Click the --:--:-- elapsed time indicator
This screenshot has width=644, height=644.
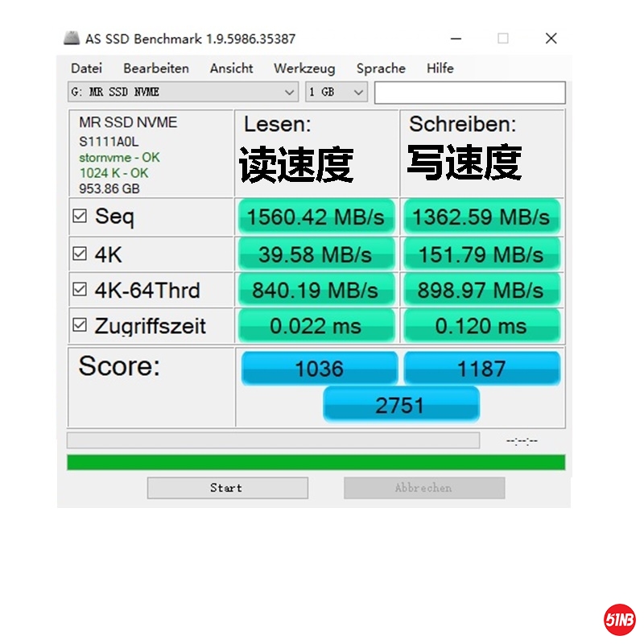522,441
